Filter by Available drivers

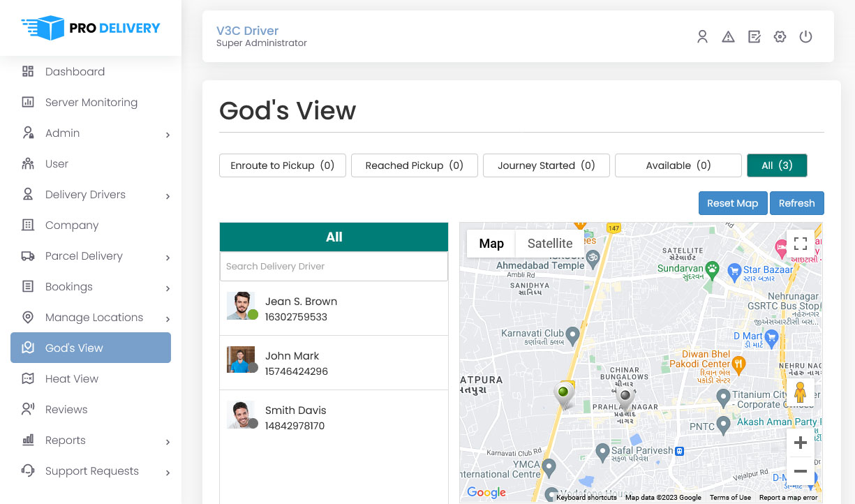point(678,165)
